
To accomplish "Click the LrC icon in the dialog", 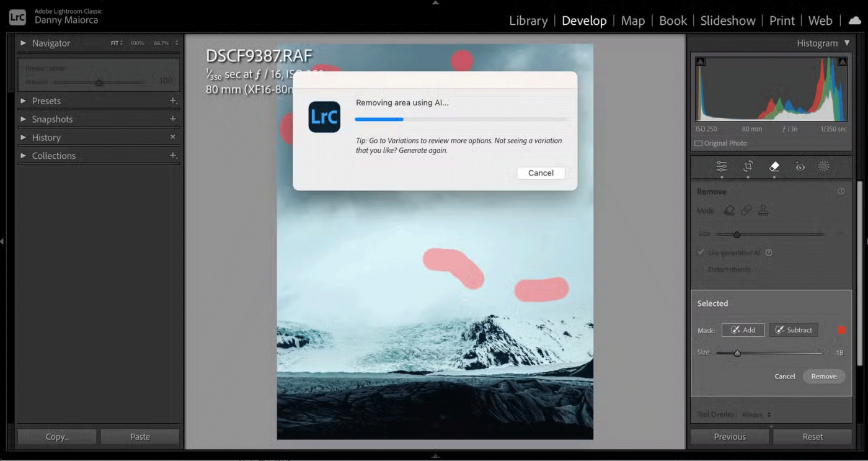I will (324, 117).
